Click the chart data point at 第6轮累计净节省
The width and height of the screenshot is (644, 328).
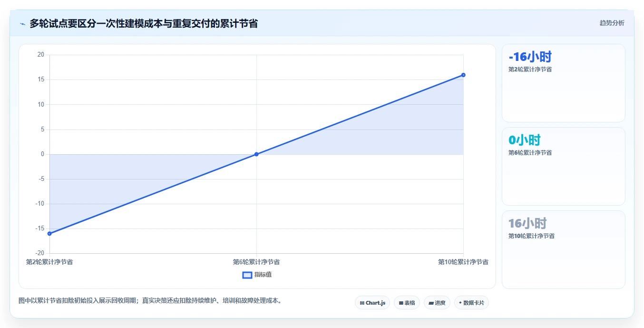(256, 154)
